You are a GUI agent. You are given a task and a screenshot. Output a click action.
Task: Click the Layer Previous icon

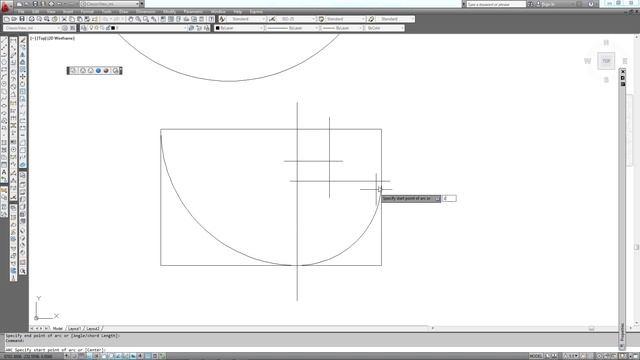pos(199,28)
